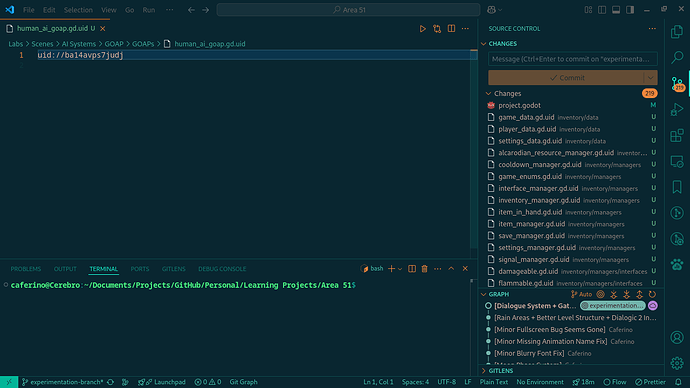
Task: Open Launchpad from status bar
Action: [161, 382]
